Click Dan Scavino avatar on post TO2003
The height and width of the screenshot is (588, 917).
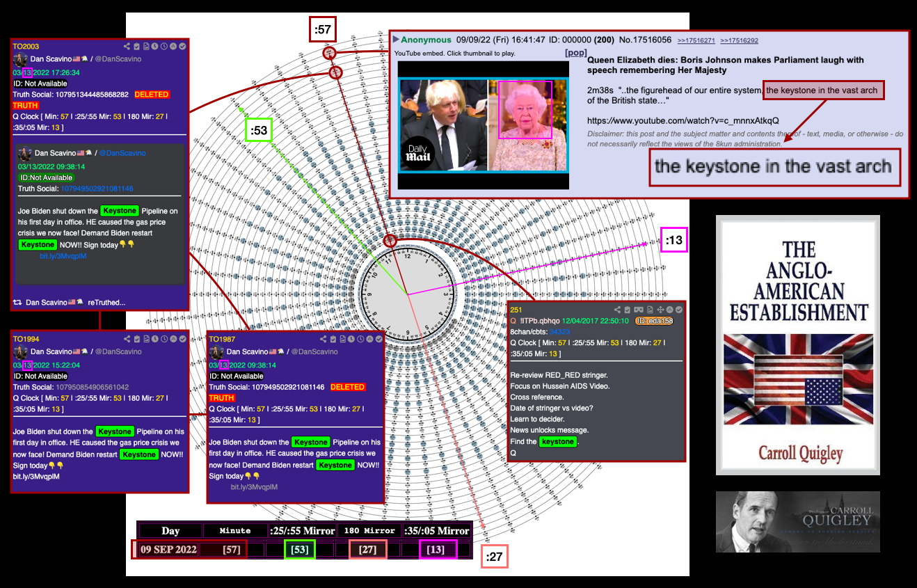20,60
